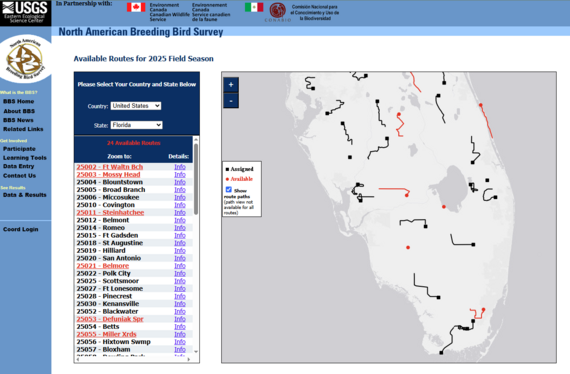
Task: Zoom to route 25011 - Steinhatchee
Action: point(110,213)
